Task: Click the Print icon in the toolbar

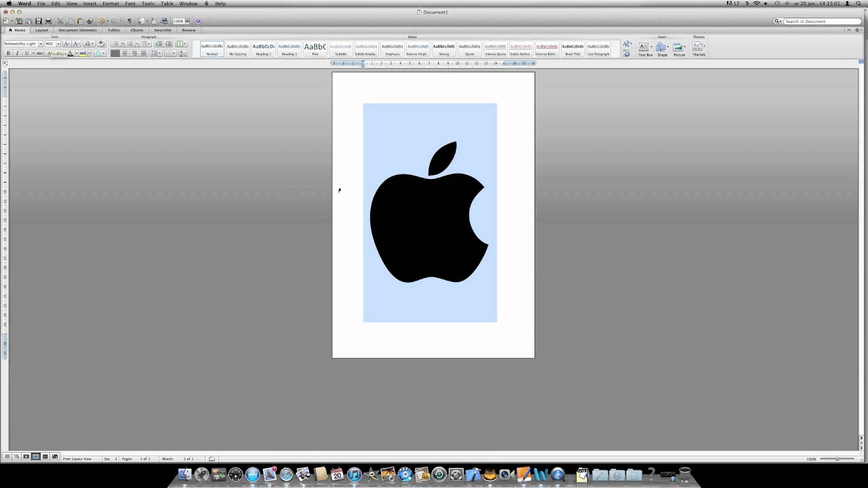Action: tap(48, 21)
